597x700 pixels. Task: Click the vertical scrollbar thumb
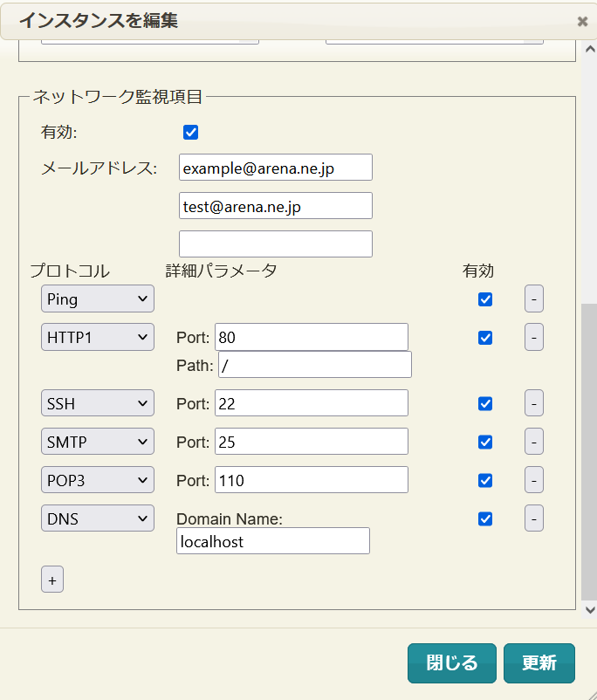coord(589,453)
